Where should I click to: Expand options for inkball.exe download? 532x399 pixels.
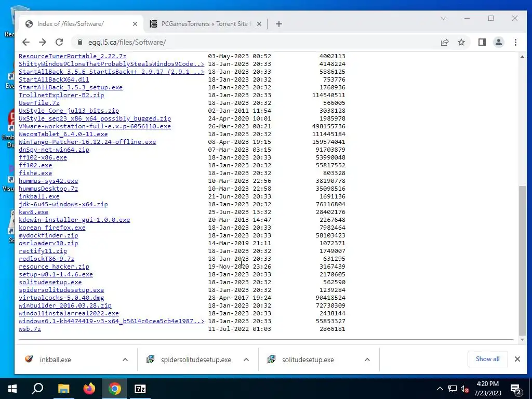(x=125, y=360)
